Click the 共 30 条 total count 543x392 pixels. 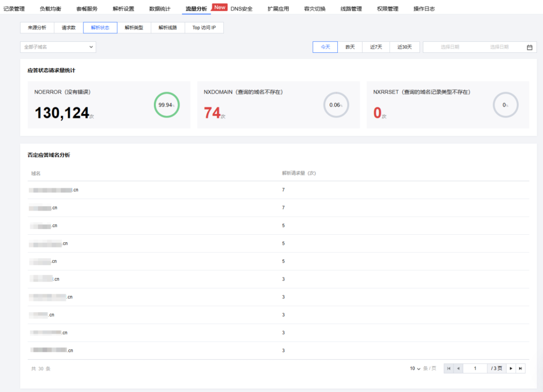(x=41, y=369)
